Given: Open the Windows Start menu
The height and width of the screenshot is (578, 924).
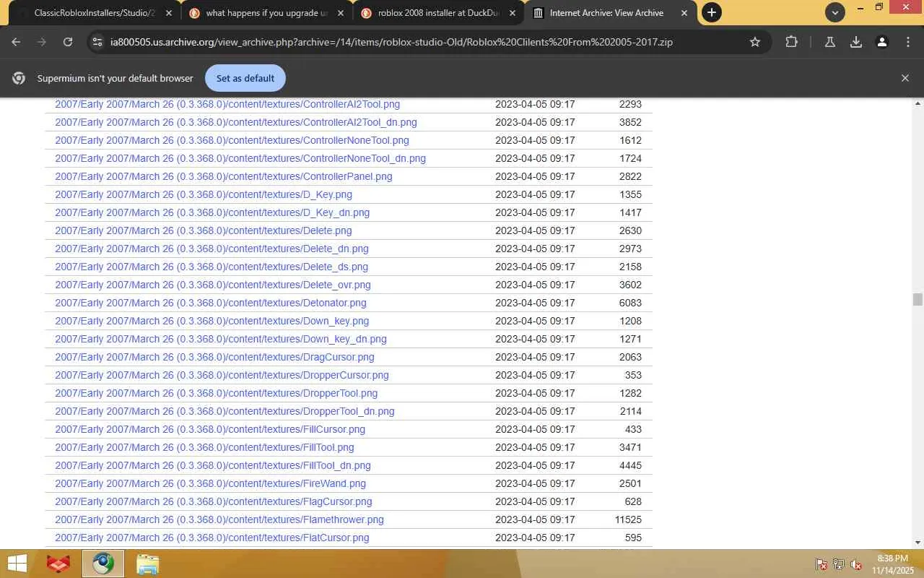Looking at the screenshot, I should pos(17,564).
